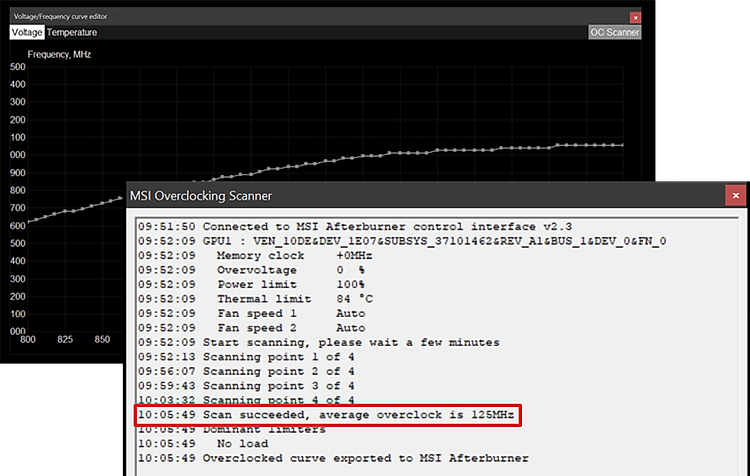Click the OC Scanner button
Image resolution: width=750 pixels, height=476 pixels.
[614, 32]
